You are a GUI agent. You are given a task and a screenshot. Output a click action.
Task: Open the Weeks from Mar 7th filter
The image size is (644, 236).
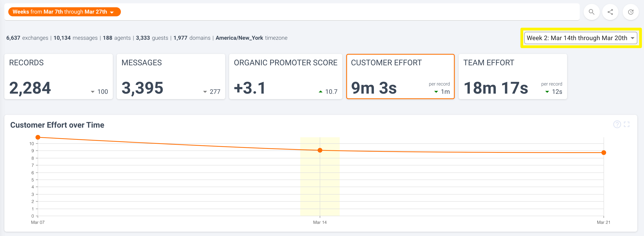(x=60, y=12)
